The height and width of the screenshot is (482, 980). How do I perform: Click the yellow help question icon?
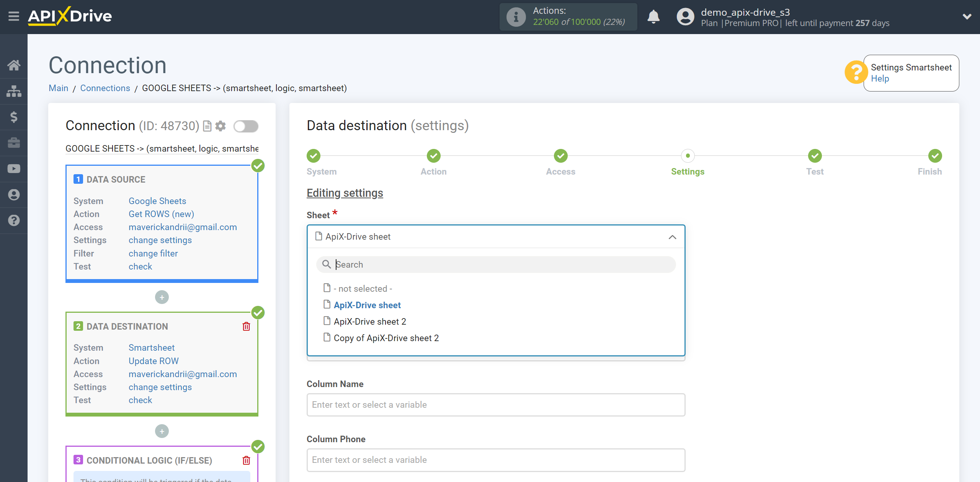click(856, 72)
